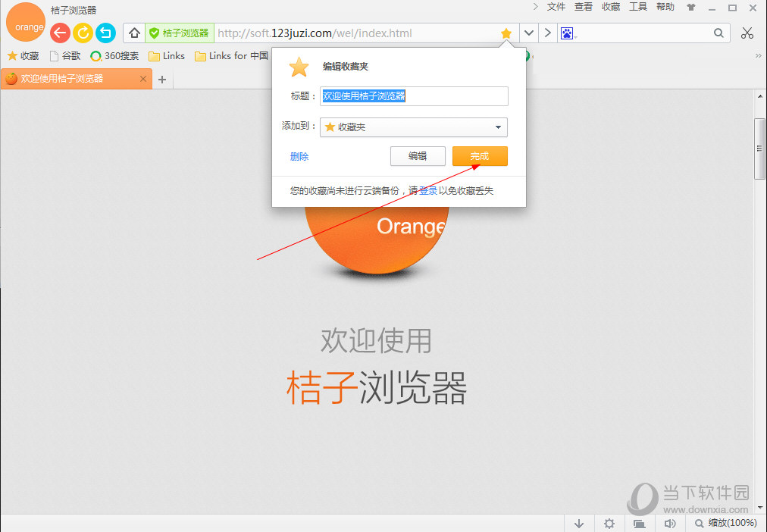Expand the address bar history dropdown
Image resolution: width=767 pixels, height=532 pixels.
pyautogui.click(x=528, y=33)
